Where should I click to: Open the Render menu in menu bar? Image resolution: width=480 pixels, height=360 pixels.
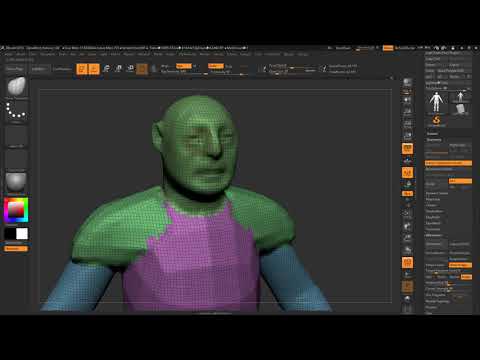pyautogui.click(x=205, y=54)
